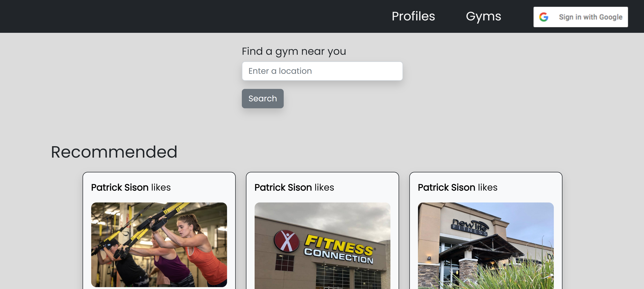Open the Profiles page

[413, 16]
